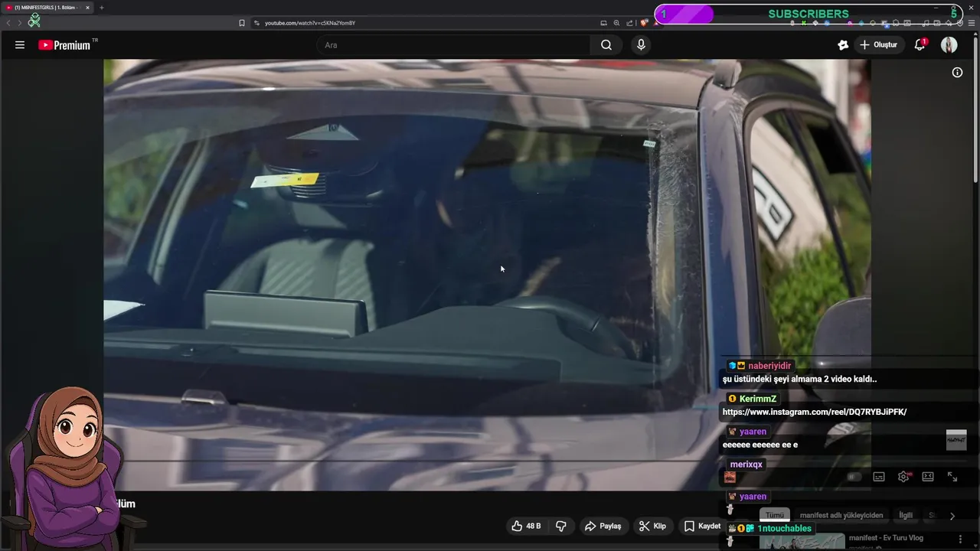Click KerimmZ username in chat overlay
Viewport: 980px width, 551px height.
click(758, 399)
